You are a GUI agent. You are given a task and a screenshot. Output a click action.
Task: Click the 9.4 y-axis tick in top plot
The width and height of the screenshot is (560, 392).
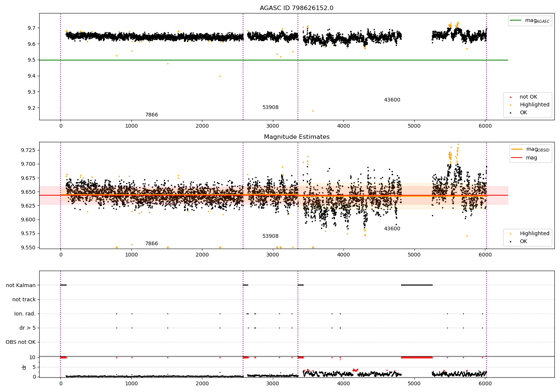(x=32, y=76)
